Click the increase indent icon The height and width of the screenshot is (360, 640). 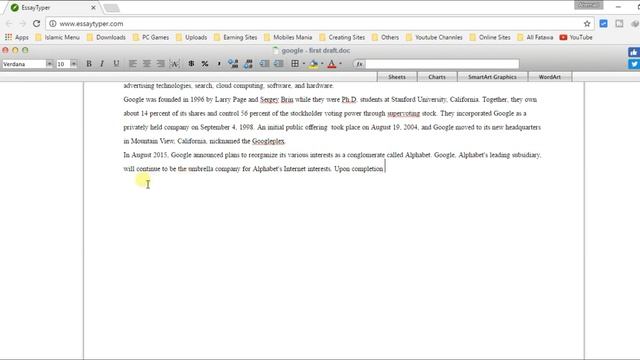279,64
